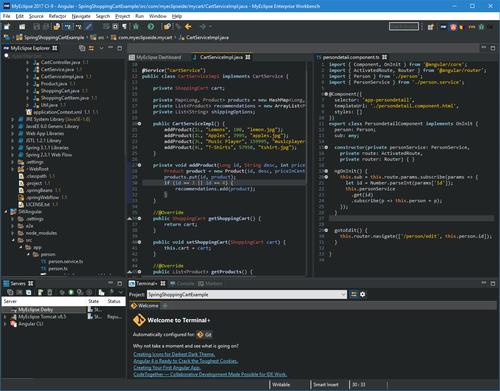Switch to the MyEclipse ME perspective icon
Screen dimensions: 500x391
(443, 27)
